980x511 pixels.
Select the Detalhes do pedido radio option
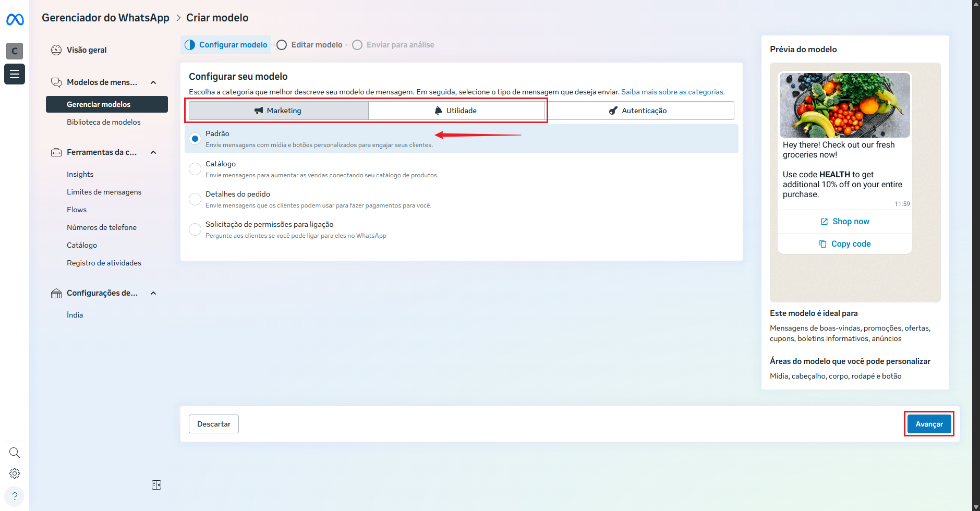point(195,199)
